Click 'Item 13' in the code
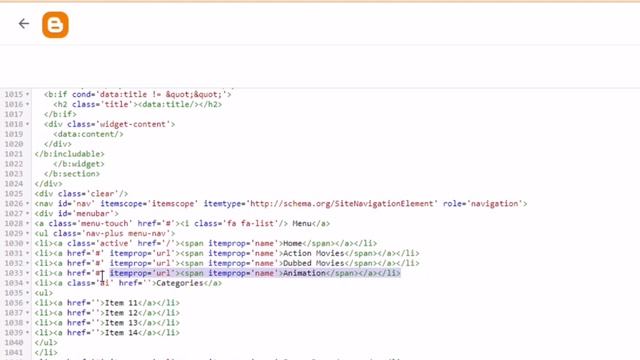The image size is (640, 360). click(121, 323)
